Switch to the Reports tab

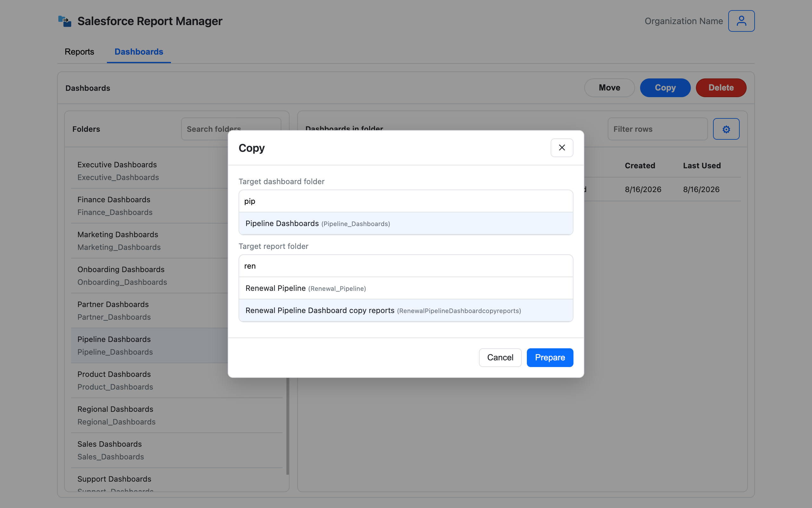pos(80,52)
